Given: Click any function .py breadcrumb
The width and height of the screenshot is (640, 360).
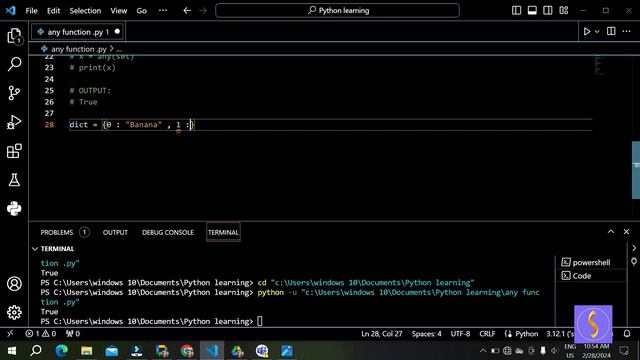Looking at the screenshot, I should pyautogui.click(x=79, y=49).
